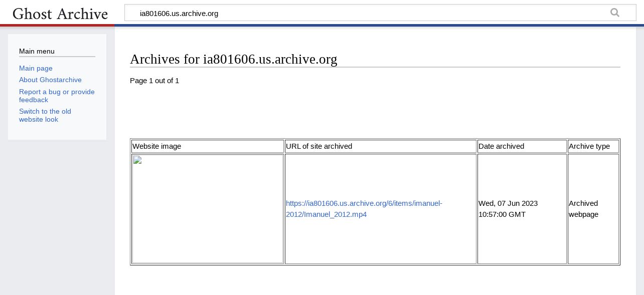Image resolution: width=644 pixels, height=295 pixels.
Task: Select the 'Website image' column header
Action: point(208,146)
